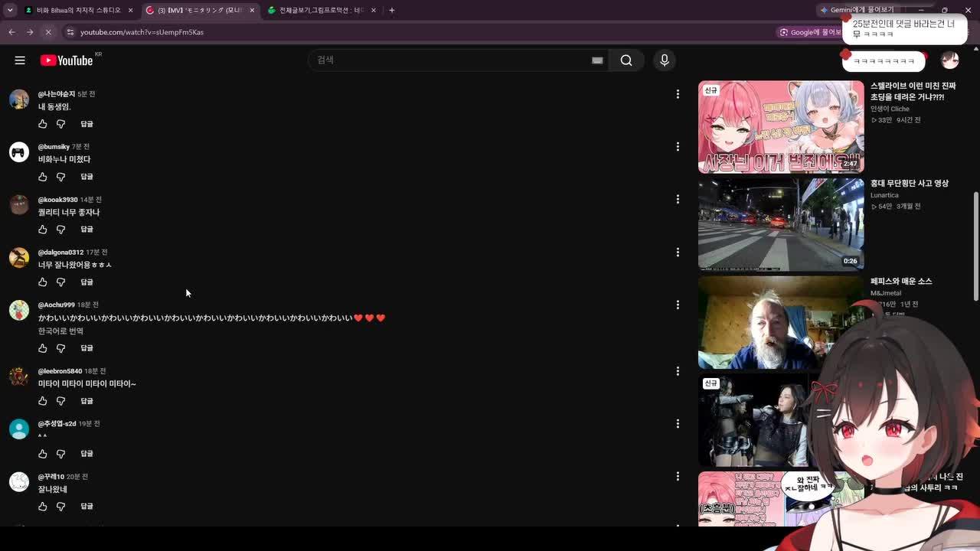Viewport: 980px width, 551px height.
Task: Open 페피스와 매운 소스 video title
Action: 901,282
